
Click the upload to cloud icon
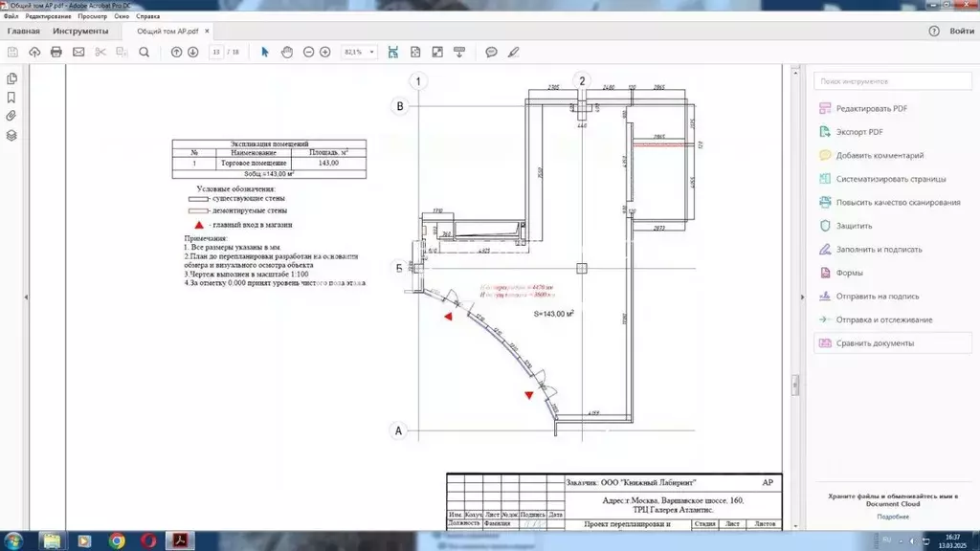pos(34,53)
